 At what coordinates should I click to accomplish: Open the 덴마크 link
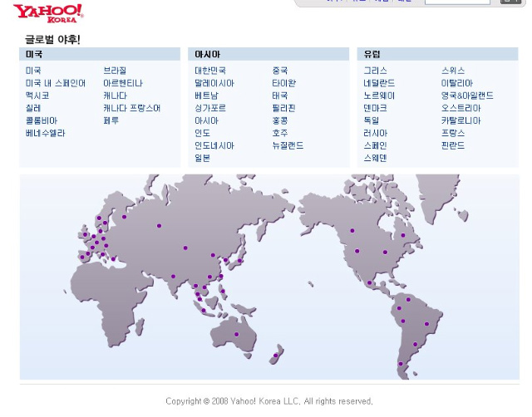[x=375, y=108]
